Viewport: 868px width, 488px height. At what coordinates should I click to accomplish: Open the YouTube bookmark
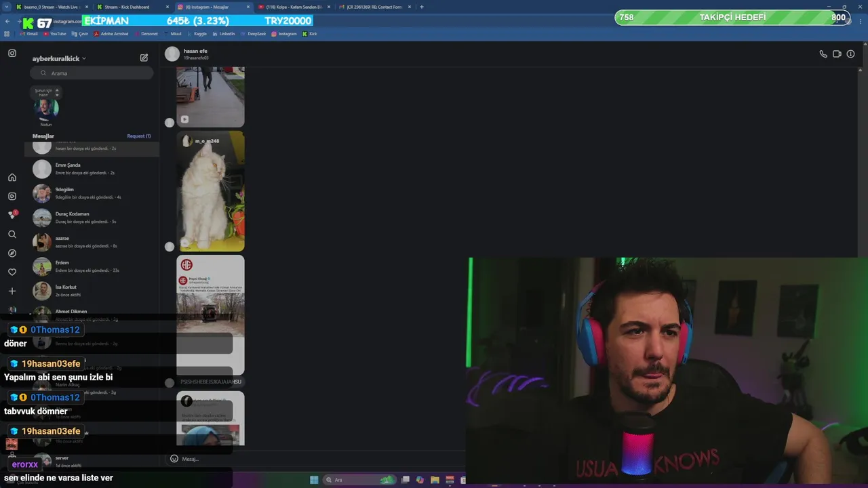click(x=55, y=34)
